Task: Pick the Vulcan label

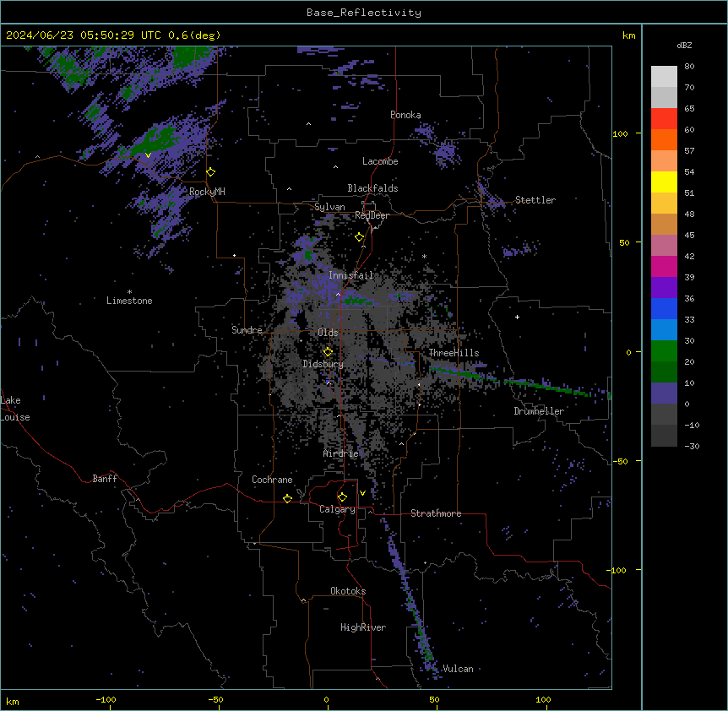Action: pos(458,669)
